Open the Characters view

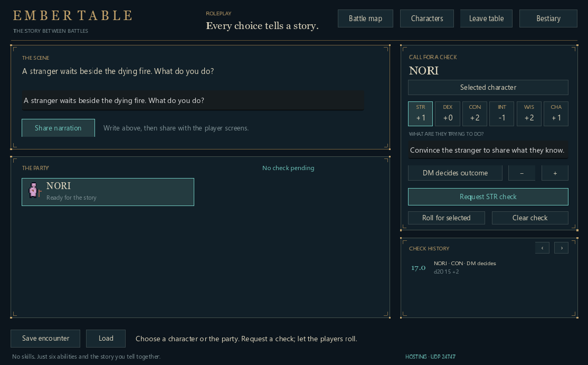(x=427, y=18)
